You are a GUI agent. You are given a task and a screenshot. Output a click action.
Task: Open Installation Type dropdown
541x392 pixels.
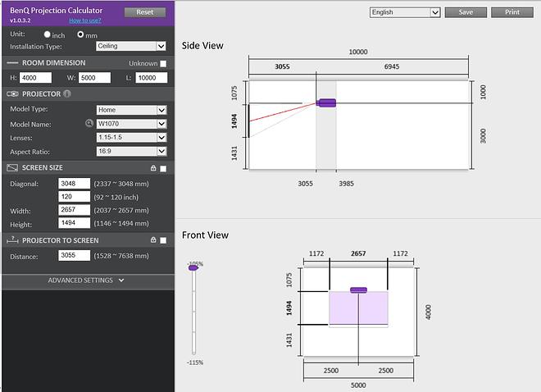[131, 46]
